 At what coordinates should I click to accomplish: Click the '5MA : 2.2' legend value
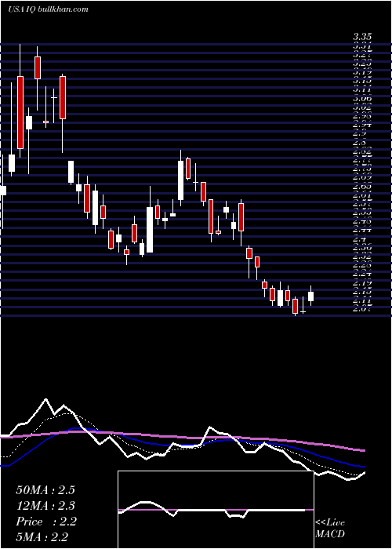(x=42, y=536)
